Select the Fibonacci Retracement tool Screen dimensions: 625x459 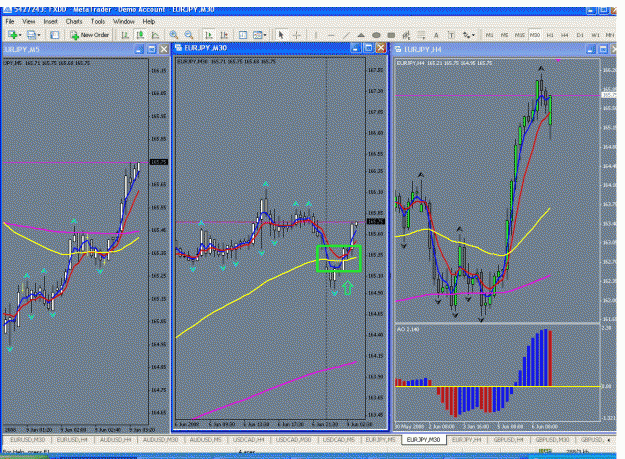coord(421,35)
